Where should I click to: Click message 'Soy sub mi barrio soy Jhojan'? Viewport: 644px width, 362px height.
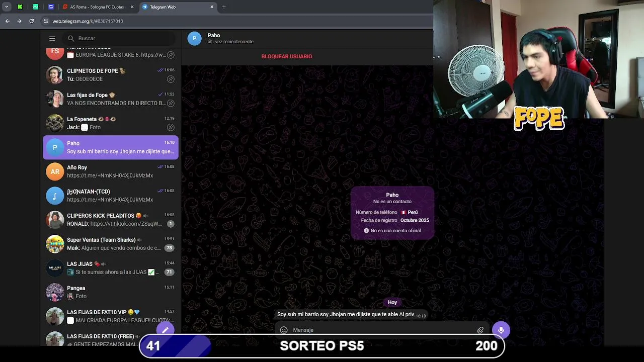pos(352,314)
